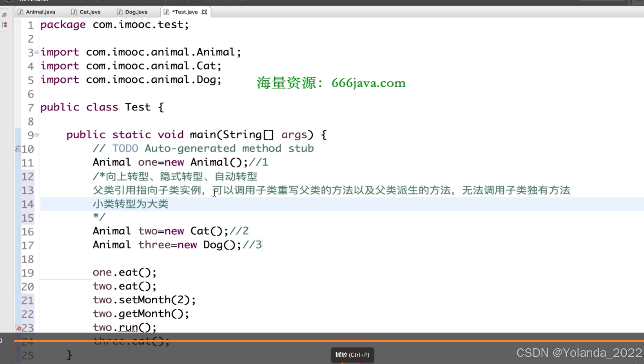644x364 pixels.
Task: Place cursor on 'package com.imooc.test;' line
Action: pyautogui.click(x=114, y=25)
